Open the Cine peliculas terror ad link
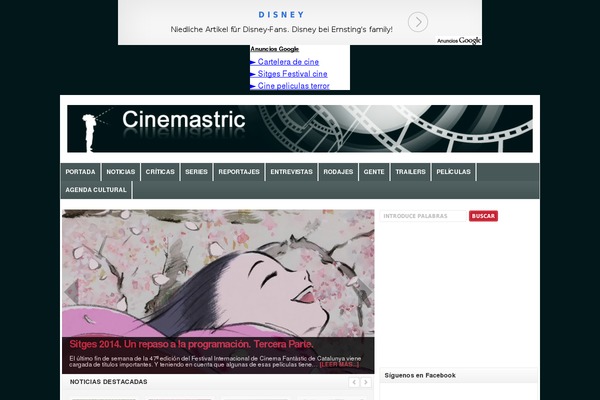This screenshot has width=600, height=400. click(293, 86)
